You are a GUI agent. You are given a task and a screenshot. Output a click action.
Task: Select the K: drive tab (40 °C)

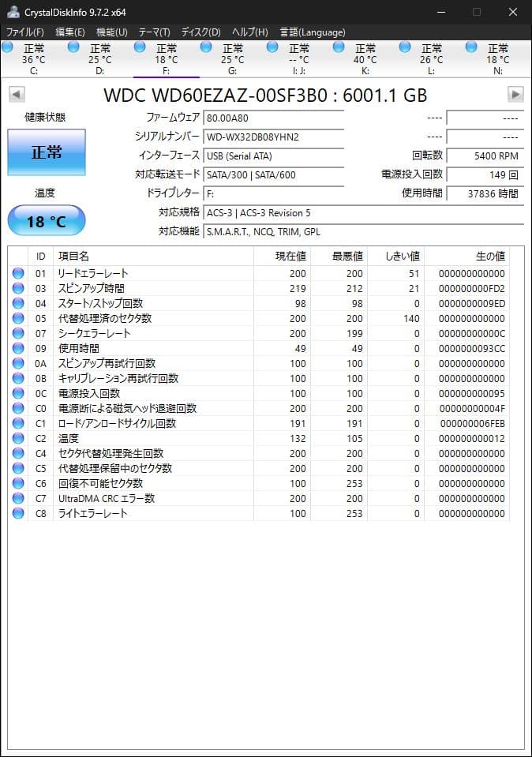pos(365,59)
